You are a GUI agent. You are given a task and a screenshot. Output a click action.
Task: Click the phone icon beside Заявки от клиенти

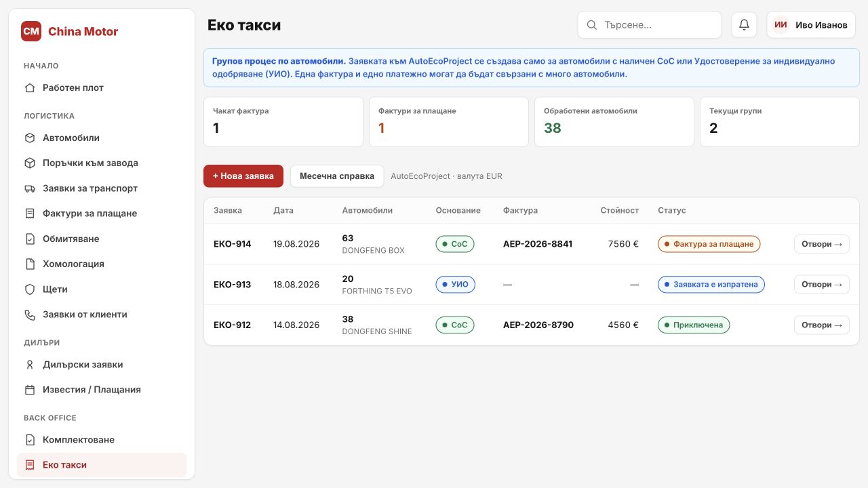(30, 314)
